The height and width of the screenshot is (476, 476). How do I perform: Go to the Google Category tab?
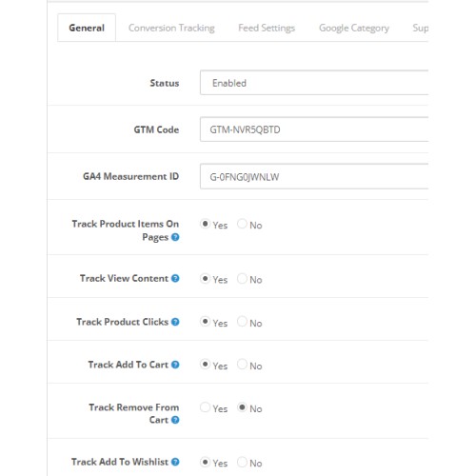pyautogui.click(x=354, y=28)
